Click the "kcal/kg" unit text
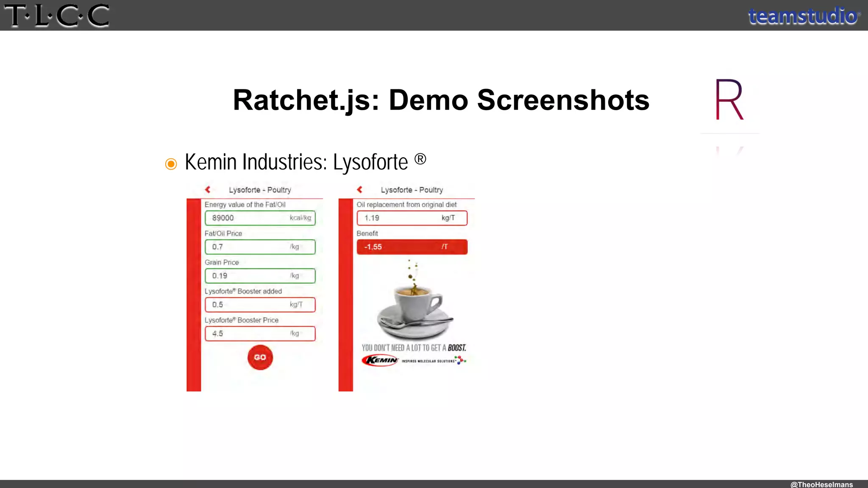 [300, 218]
